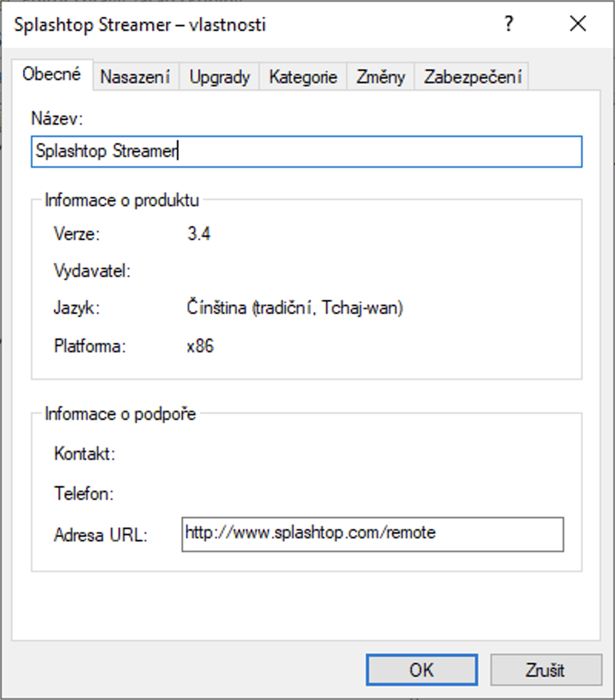Image resolution: width=615 pixels, height=700 pixels.
Task: Close the Splashtop Streamer properties dialog
Action: [x=578, y=25]
